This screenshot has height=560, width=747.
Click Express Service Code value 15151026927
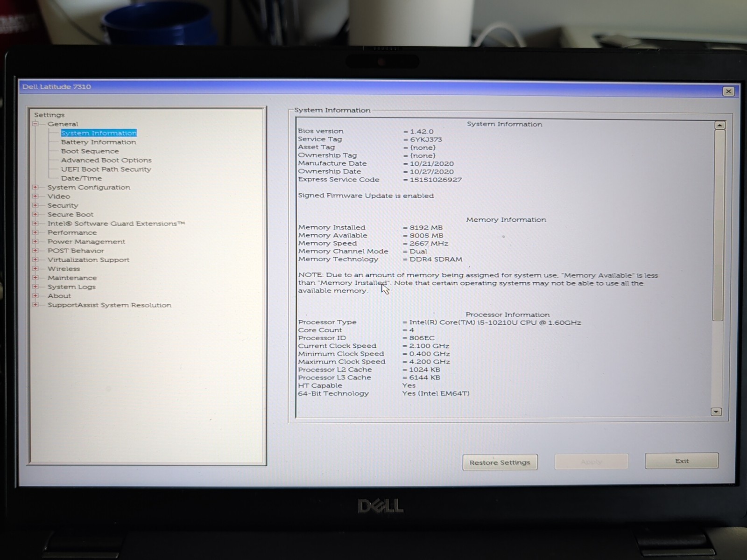436,180
